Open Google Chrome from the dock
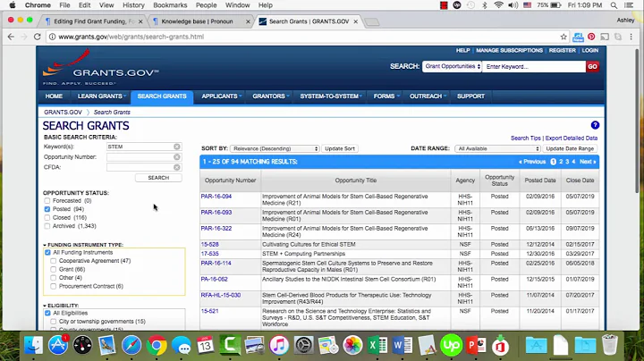Viewport: 644px width, 361px height. (157, 345)
